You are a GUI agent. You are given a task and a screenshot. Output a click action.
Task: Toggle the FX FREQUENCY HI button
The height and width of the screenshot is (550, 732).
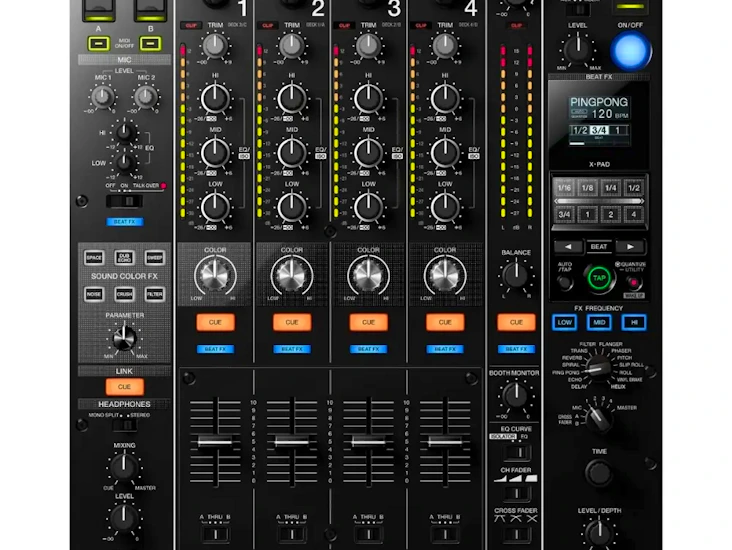tap(634, 322)
